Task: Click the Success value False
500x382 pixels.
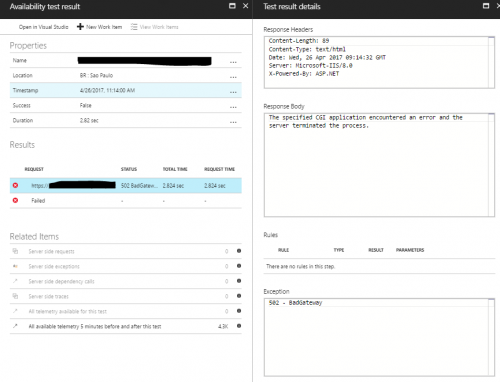Action: pos(86,105)
